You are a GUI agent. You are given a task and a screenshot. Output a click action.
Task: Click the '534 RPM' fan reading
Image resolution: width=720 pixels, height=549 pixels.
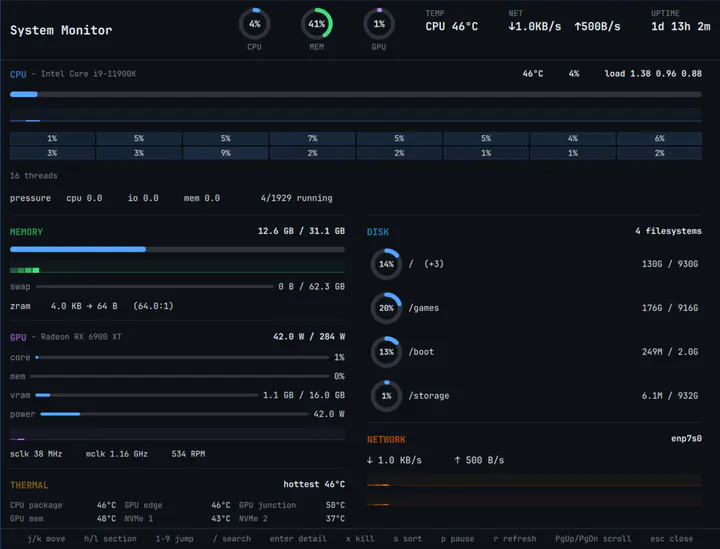coord(188,454)
